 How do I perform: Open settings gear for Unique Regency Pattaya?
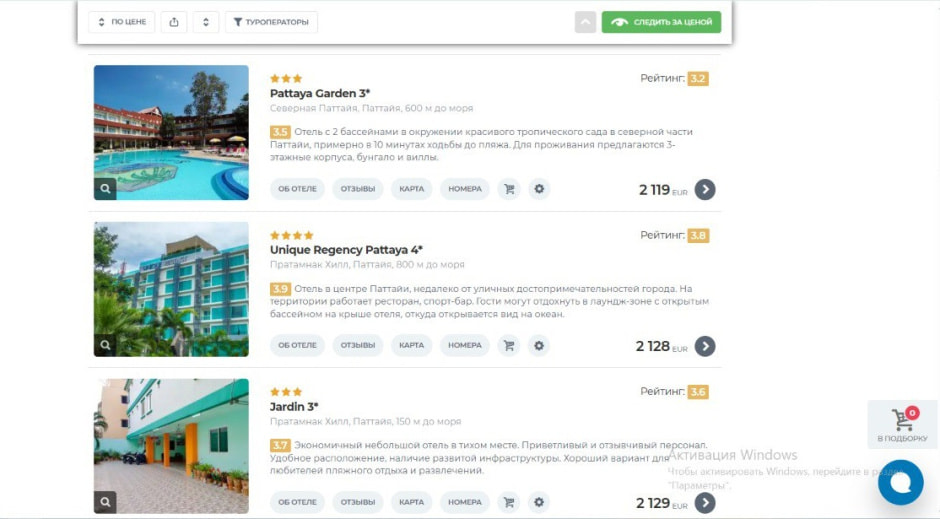[539, 346]
